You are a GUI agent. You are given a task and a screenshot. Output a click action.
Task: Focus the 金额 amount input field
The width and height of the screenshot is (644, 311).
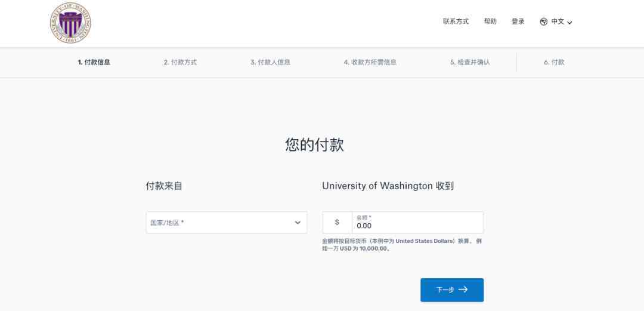[417, 226]
